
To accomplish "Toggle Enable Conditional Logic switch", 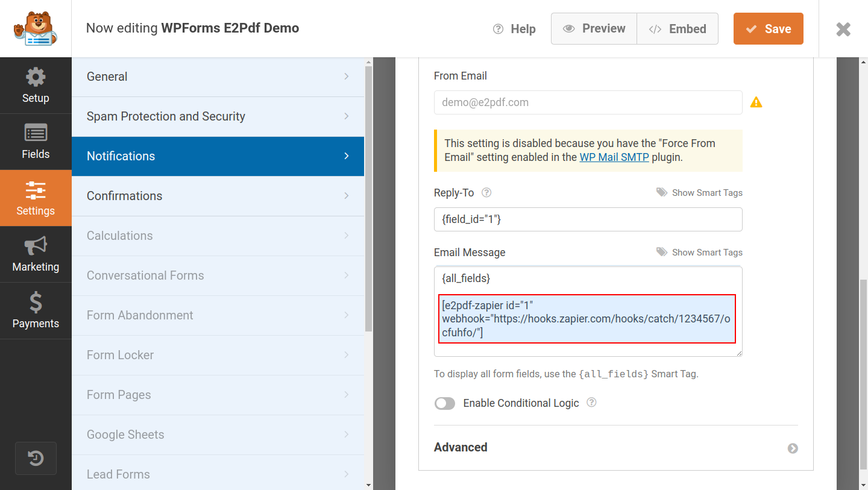I will tap(445, 403).
